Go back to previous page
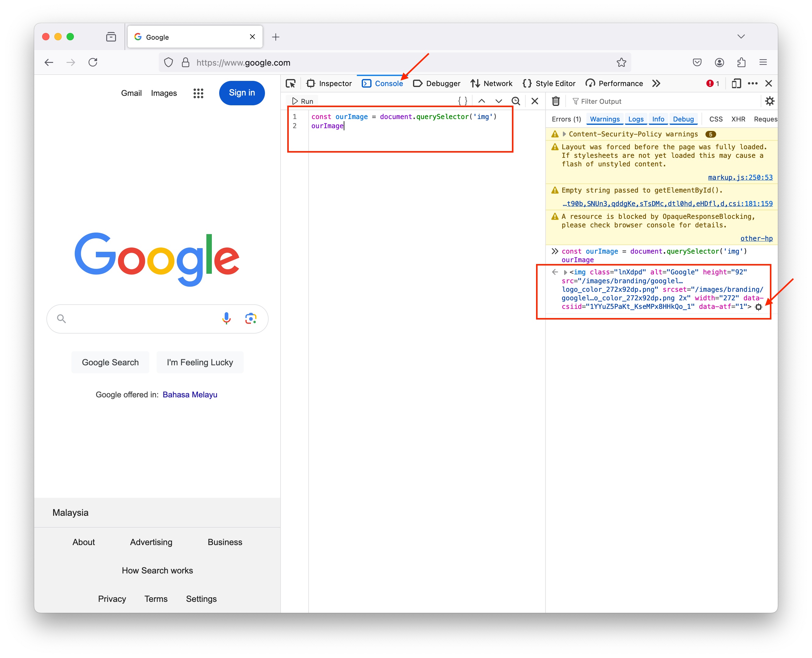The width and height of the screenshot is (812, 658). click(49, 63)
